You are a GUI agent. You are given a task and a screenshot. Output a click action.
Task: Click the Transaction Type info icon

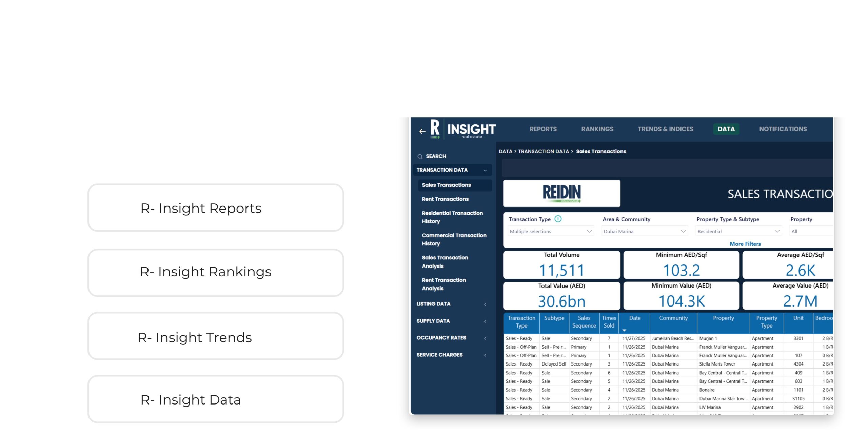tap(558, 219)
